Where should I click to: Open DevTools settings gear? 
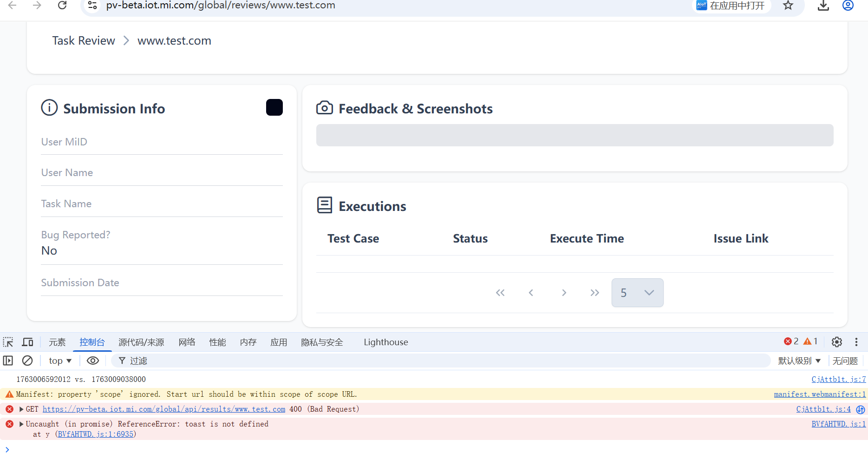(836, 342)
